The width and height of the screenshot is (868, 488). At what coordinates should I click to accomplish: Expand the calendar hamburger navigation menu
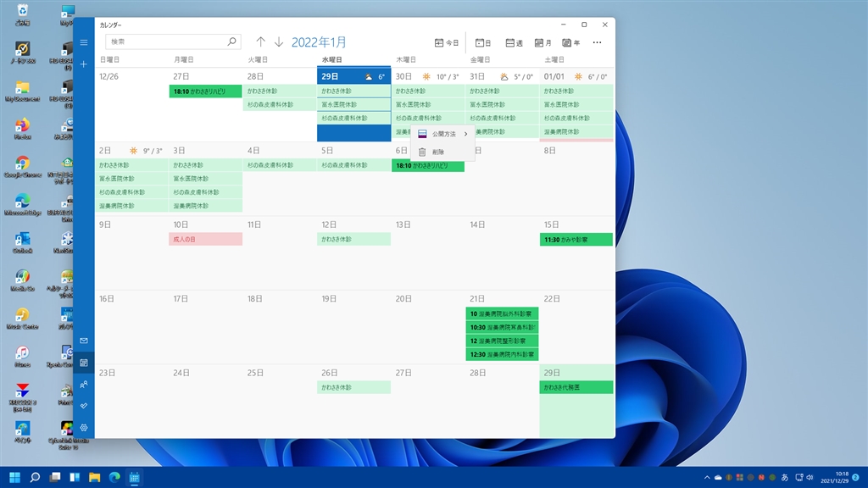point(84,42)
